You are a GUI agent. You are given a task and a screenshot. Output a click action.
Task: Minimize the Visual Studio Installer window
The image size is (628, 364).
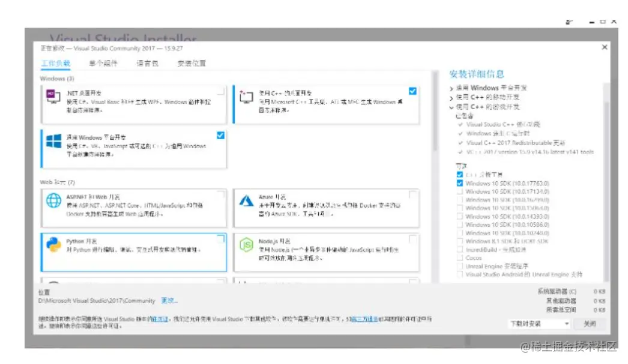[x=591, y=22]
